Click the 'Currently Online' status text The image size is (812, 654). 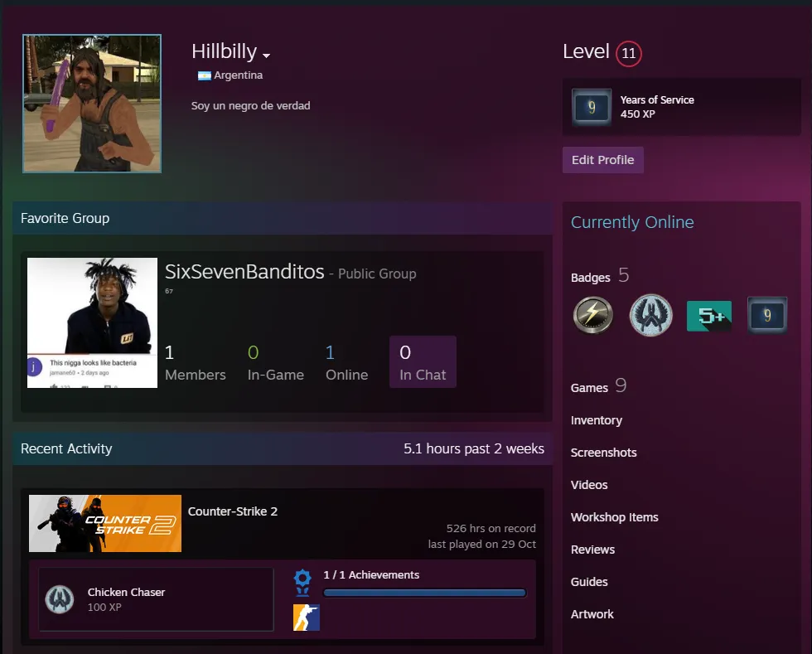tap(632, 222)
